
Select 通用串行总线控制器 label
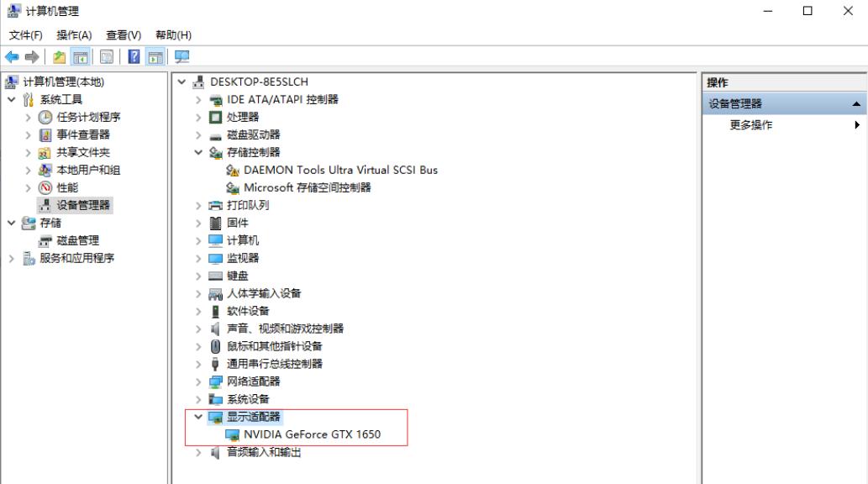pyautogui.click(x=274, y=364)
